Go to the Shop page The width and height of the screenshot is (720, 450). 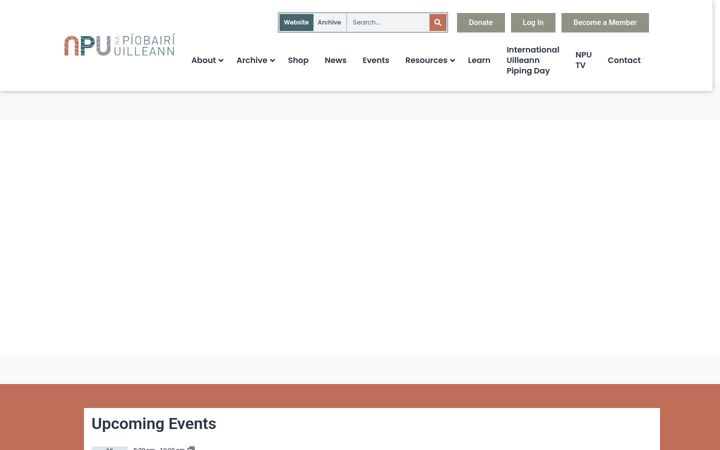pyautogui.click(x=298, y=60)
